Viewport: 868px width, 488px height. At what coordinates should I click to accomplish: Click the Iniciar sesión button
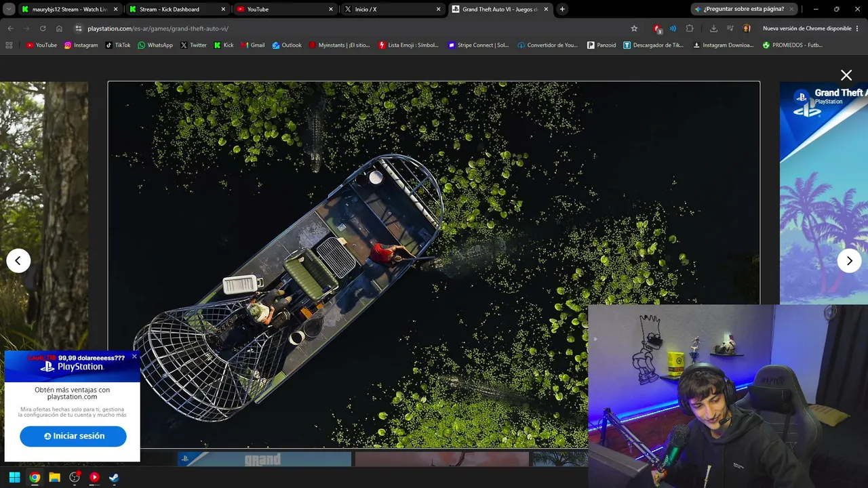click(73, 436)
